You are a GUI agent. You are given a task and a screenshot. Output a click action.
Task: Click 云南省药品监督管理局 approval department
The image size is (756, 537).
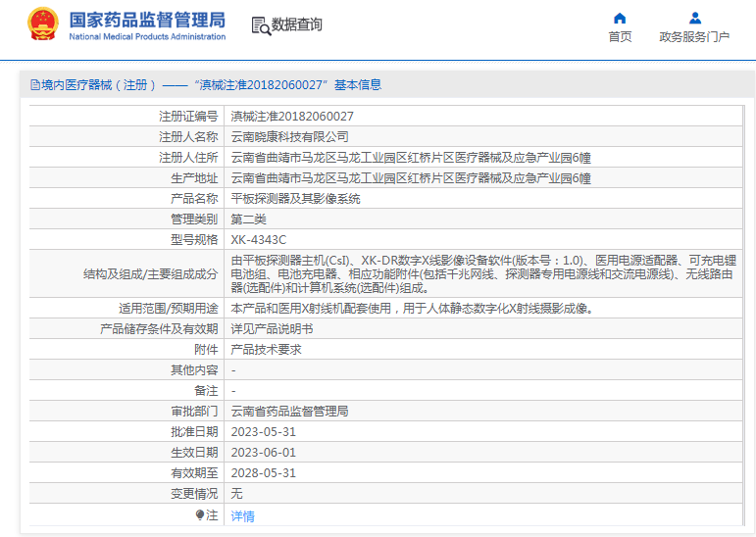[x=290, y=412]
